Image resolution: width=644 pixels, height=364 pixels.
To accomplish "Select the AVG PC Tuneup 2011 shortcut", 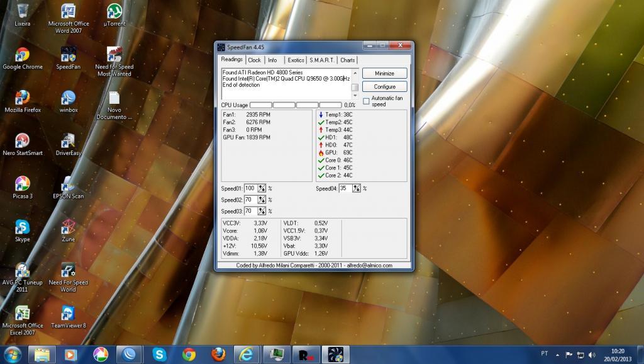I will coord(23,277).
